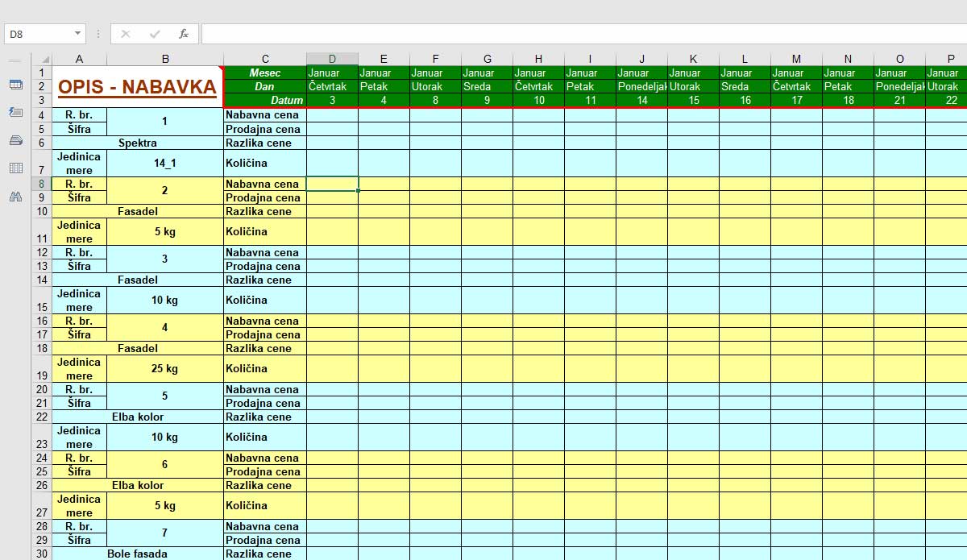
Task: Click the Insert Function fx icon
Action: [184, 34]
